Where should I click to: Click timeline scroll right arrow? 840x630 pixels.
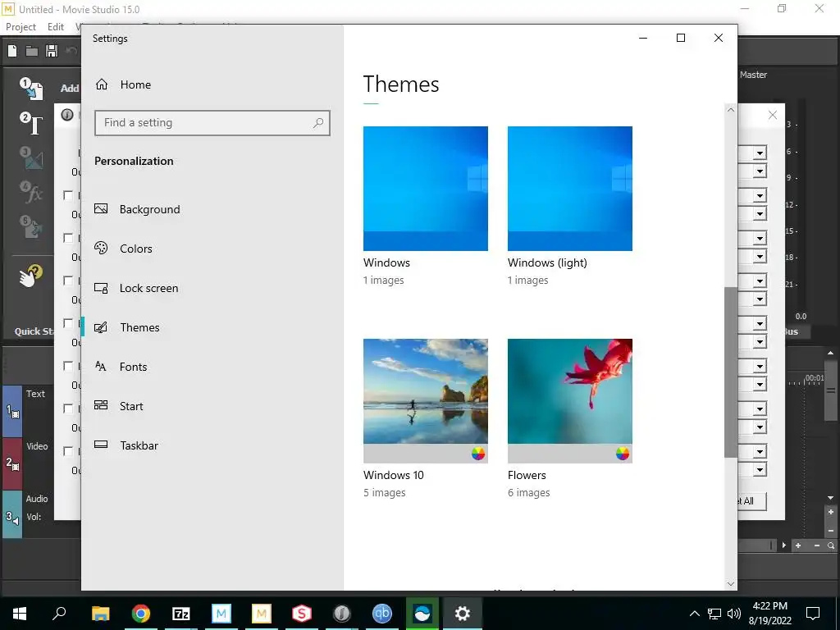pyautogui.click(x=783, y=546)
